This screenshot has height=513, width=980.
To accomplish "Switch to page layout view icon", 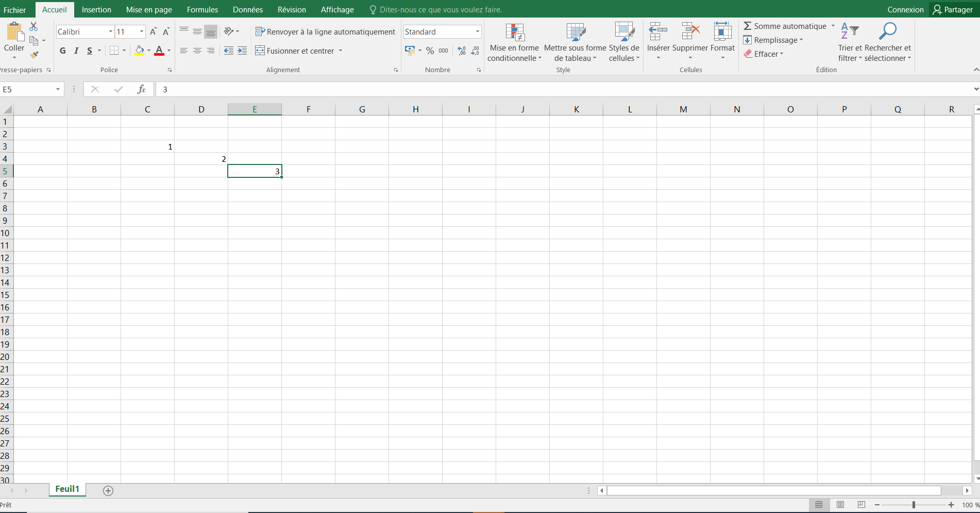I will point(840,505).
